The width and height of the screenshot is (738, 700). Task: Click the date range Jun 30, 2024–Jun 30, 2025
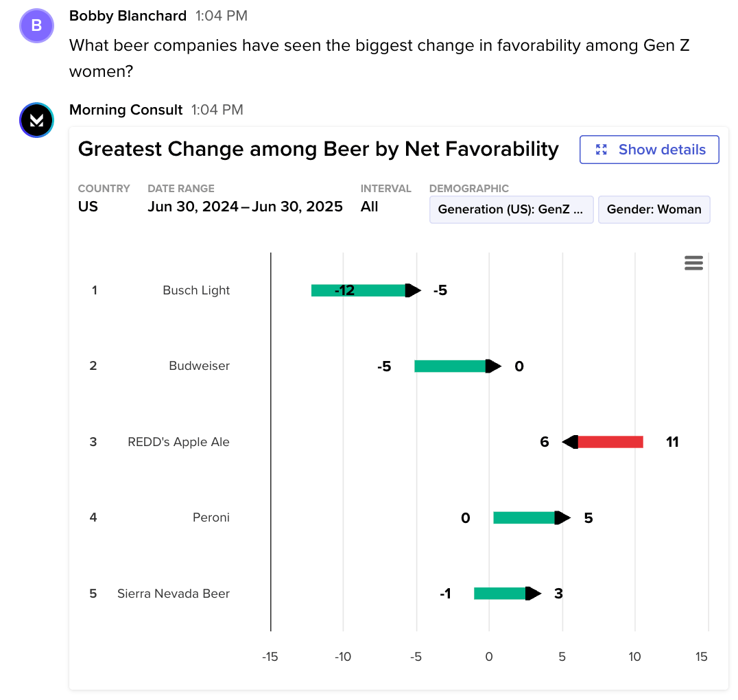[245, 207]
